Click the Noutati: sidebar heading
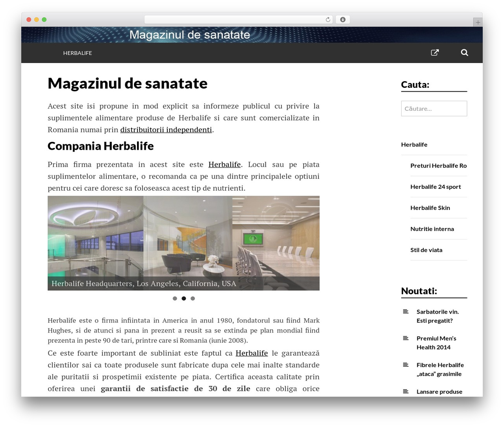 pos(419,291)
